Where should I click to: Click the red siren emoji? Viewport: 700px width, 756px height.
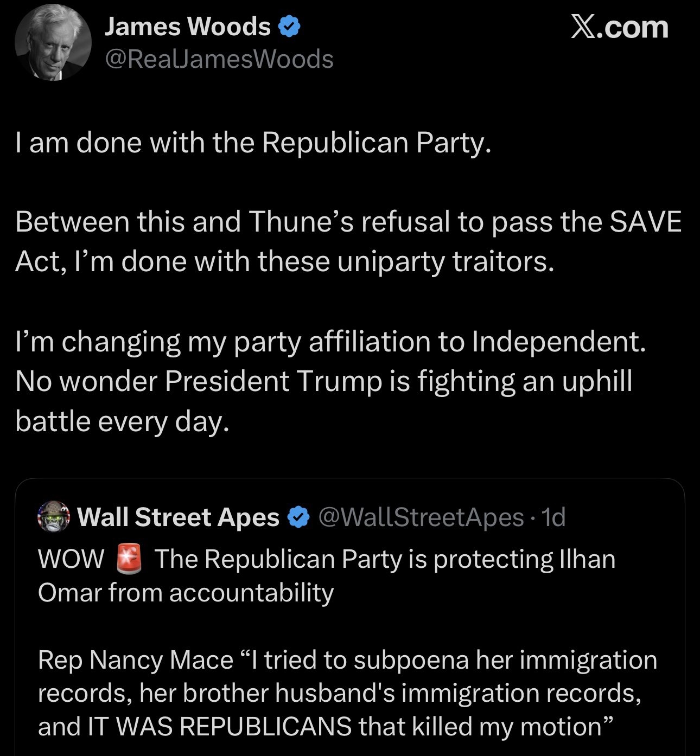[x=129, y=559]
